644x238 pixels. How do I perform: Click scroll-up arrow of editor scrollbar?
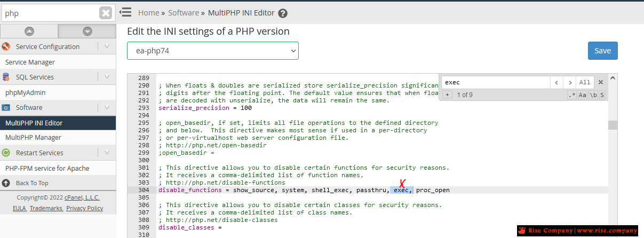613,78
